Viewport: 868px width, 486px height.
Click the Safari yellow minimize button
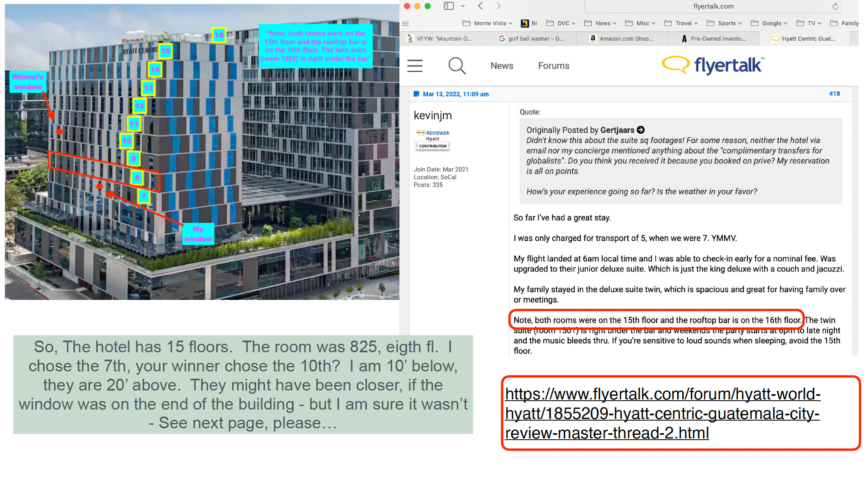click(x=417, y=6)
